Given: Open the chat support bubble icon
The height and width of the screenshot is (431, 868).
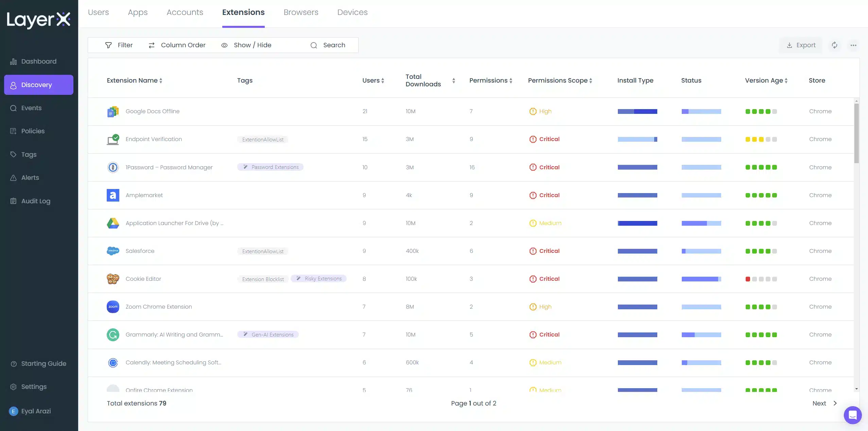Looking at the screenshot, I should pyautogui.click(x=852, y=415).
